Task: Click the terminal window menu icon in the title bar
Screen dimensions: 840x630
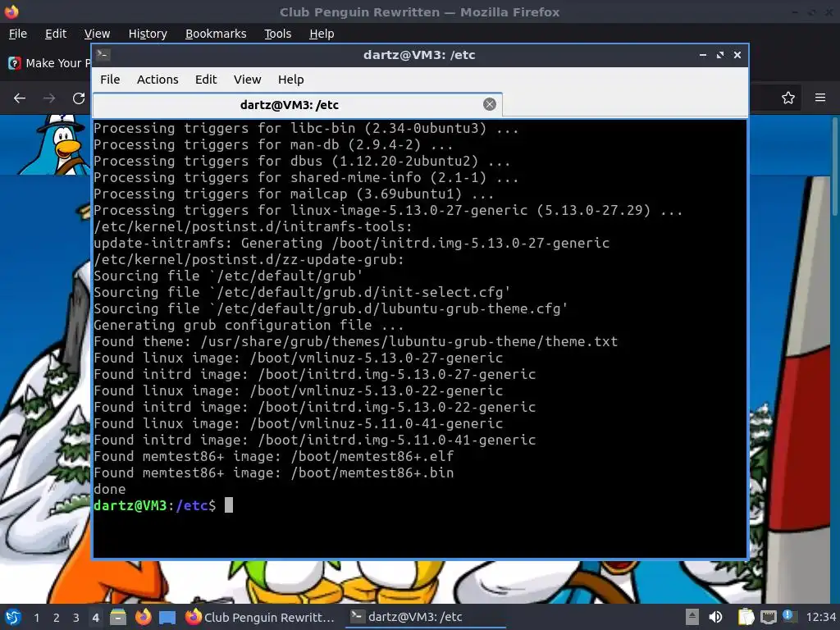Action: point(103,55)
